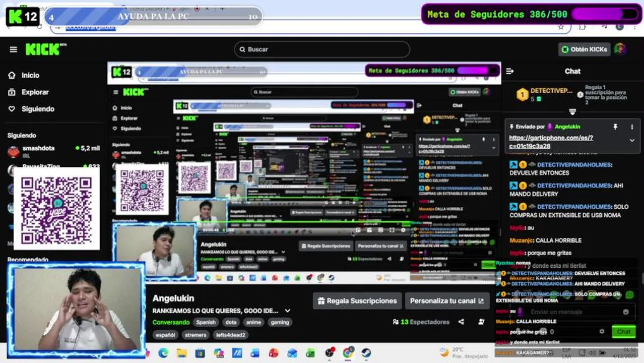The height and width of the screenshot is (363, 644).
Task: Click Inicio inside the nested stream preview
Action: point(123,108)
